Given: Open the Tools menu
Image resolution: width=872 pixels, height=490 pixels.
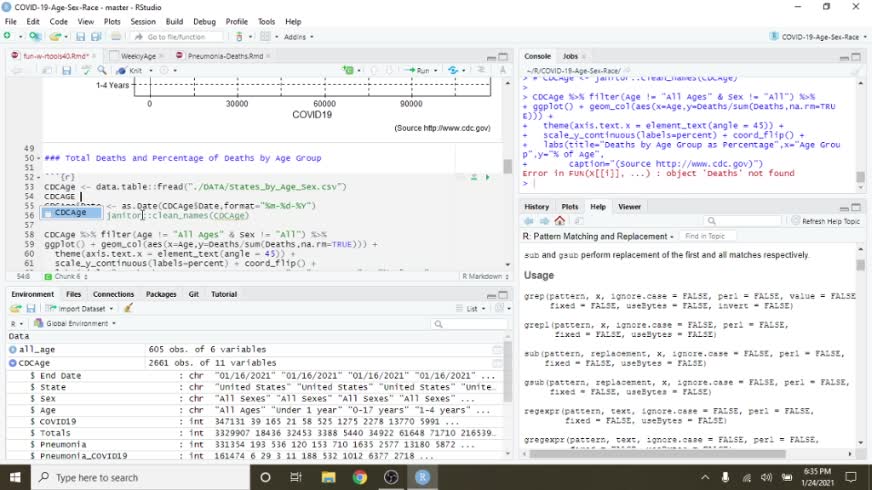Looking at the screenshot, I should 266,22.
